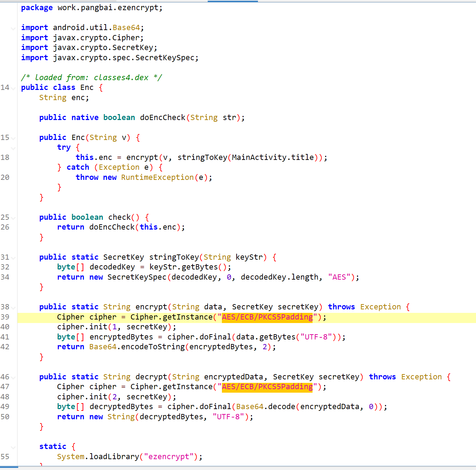Click SecretKeySpec in the import statement

(165, 58)
